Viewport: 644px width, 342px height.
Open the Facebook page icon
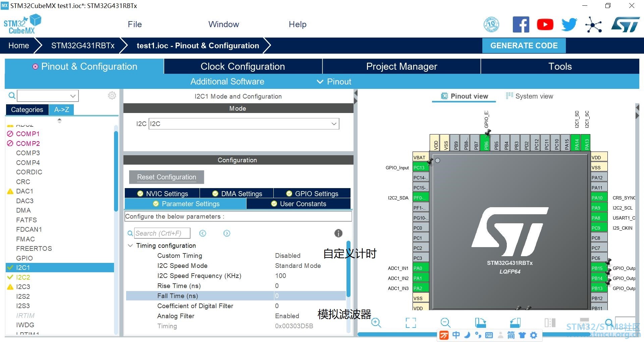[521, 24]
